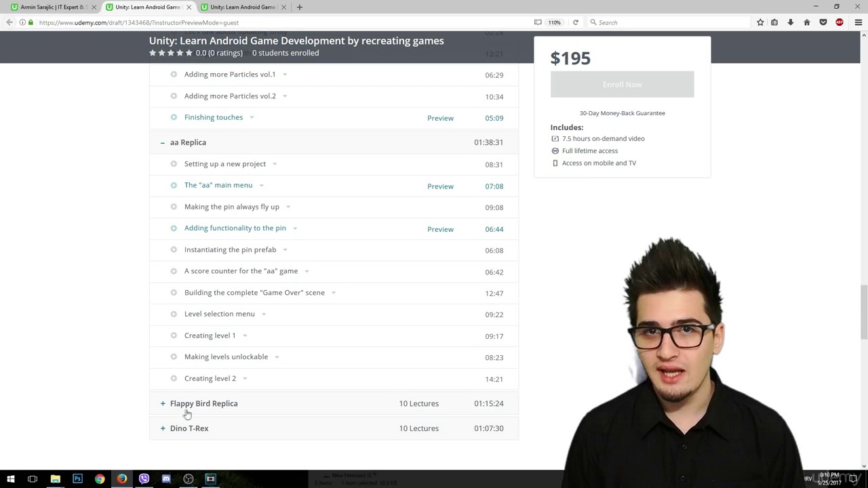Click the play icon beside 'Level selection menu'

pos(174,314)
